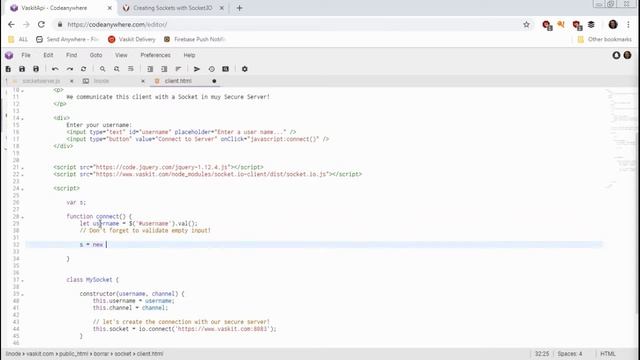Click the Save All toolbar icon

pos(36,69)
